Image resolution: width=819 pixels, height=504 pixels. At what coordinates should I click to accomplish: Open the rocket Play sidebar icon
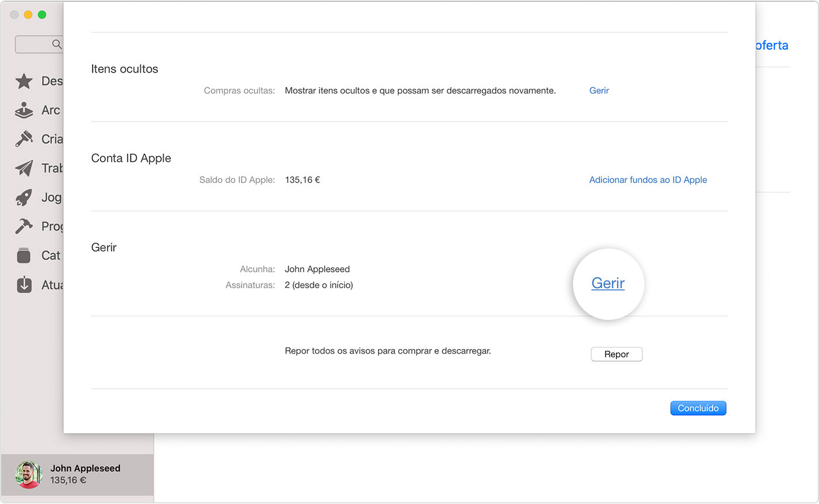point(24,198)
